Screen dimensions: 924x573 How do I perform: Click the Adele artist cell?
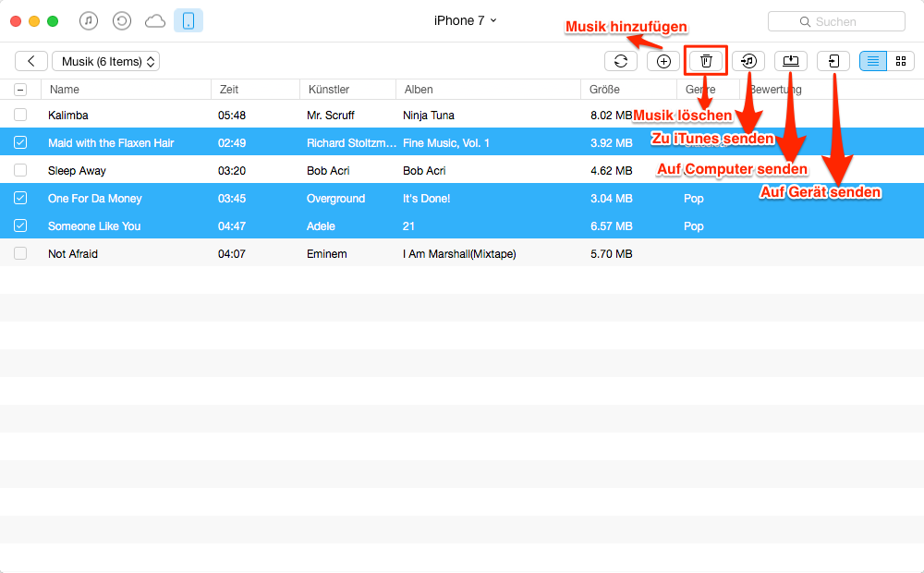coord(322,226)
